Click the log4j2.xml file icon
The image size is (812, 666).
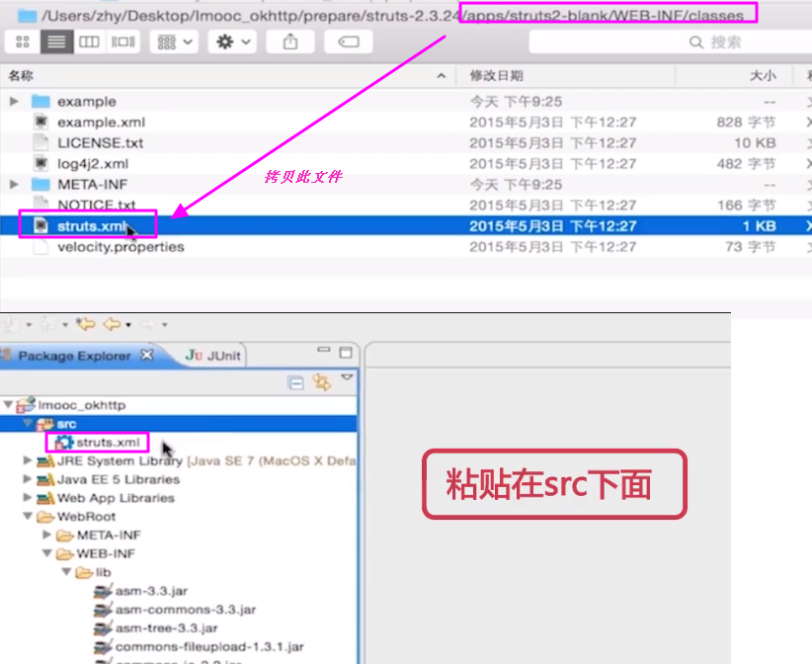coord(41,164)
